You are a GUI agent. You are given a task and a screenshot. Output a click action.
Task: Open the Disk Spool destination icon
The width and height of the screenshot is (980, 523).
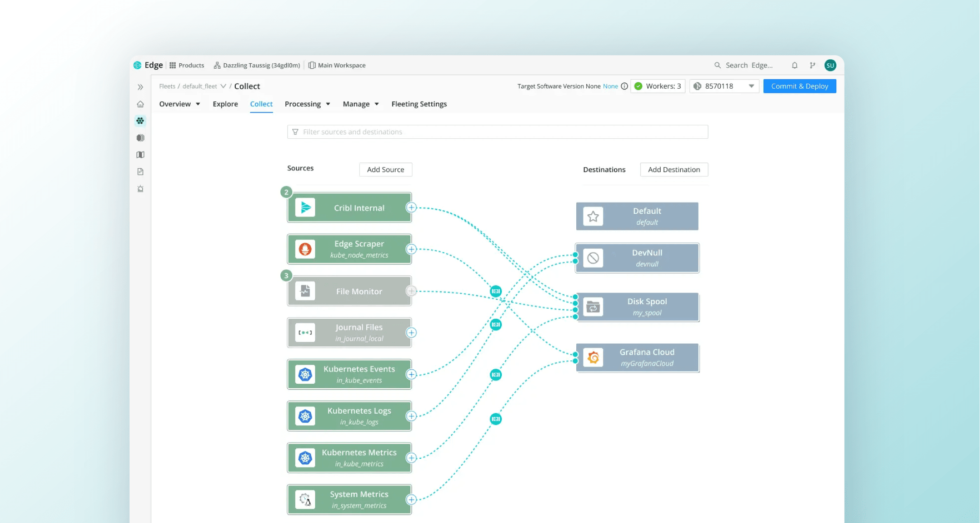593,306
